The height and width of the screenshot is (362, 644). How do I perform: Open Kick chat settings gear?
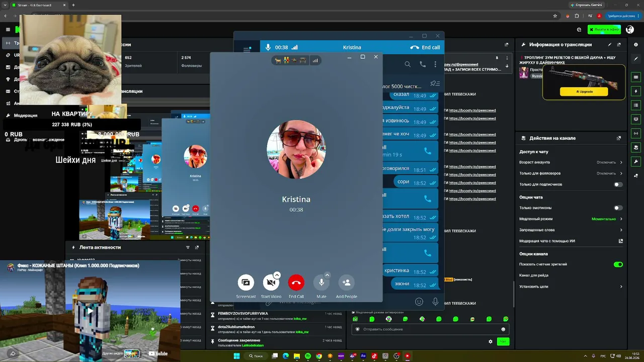pyautogui.click(x=491, y=341)
